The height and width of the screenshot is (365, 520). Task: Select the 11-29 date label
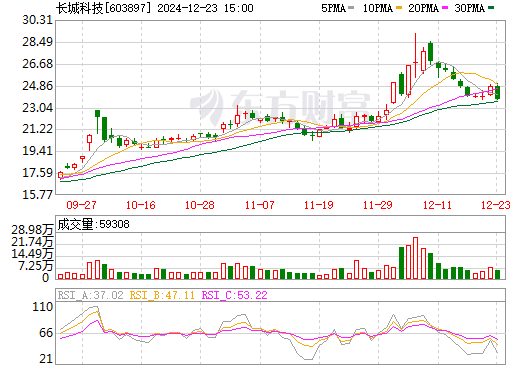click(x=378, y=205)
